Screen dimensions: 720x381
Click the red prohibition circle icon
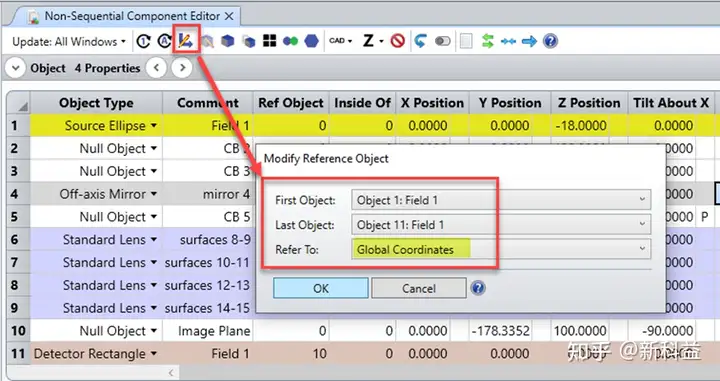pos(398,41)
